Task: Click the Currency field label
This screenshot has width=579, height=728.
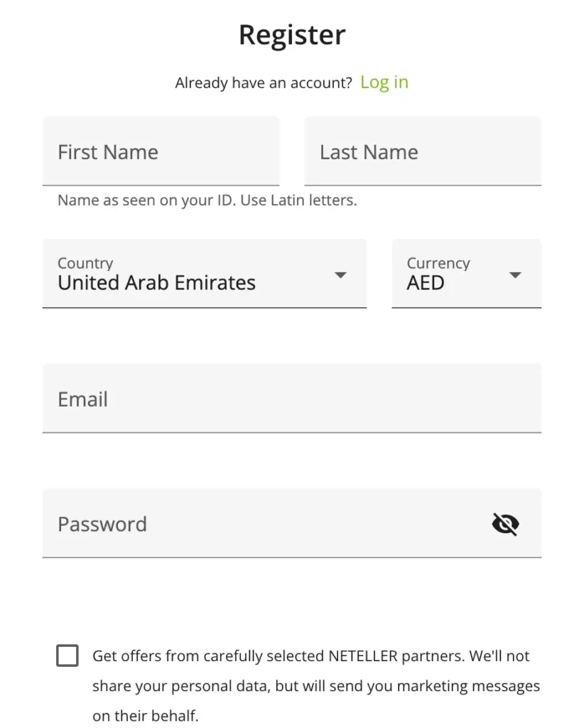Action: pos(438,263)
